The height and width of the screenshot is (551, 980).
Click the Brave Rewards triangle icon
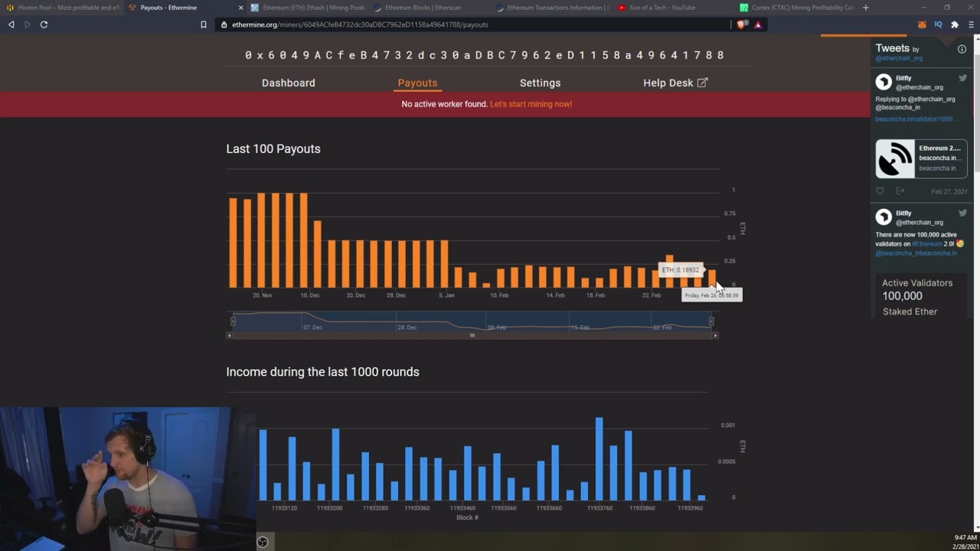pos(758,24)
